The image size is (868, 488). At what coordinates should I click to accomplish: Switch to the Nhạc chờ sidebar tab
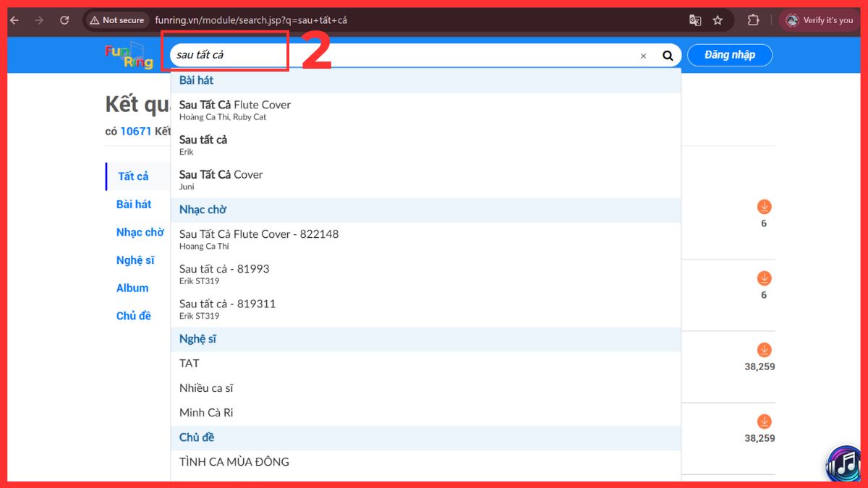140,232
